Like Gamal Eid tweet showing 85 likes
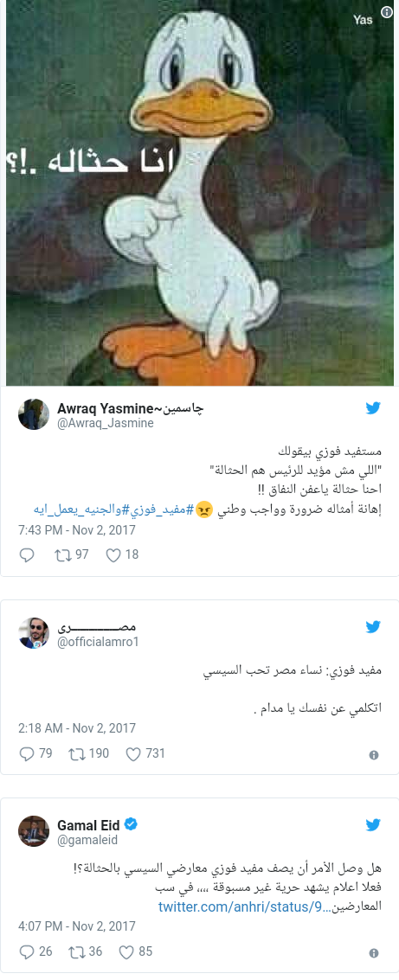 pyautogui.click(x=135, y=951)
